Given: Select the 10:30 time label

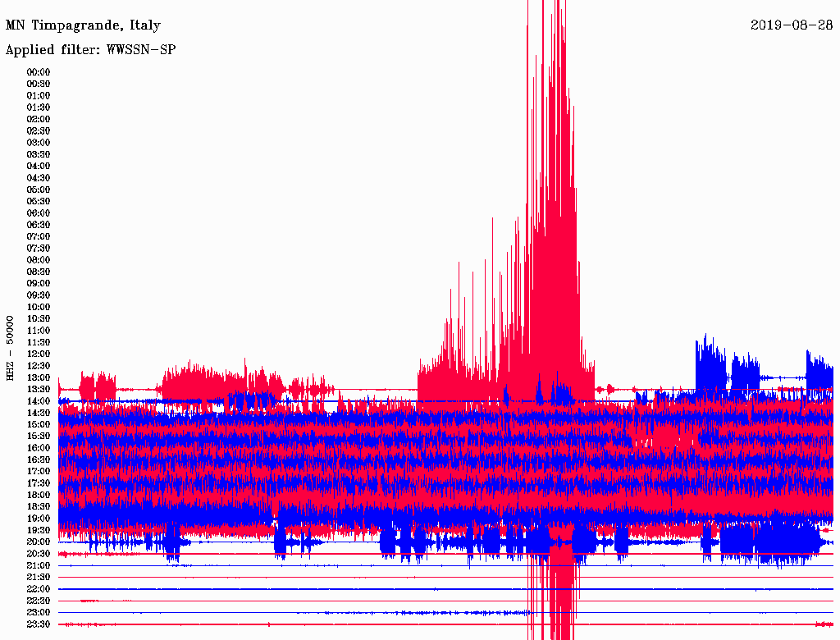Looking at the screenshot, I should pyautogui.click(x=39, y=319).
